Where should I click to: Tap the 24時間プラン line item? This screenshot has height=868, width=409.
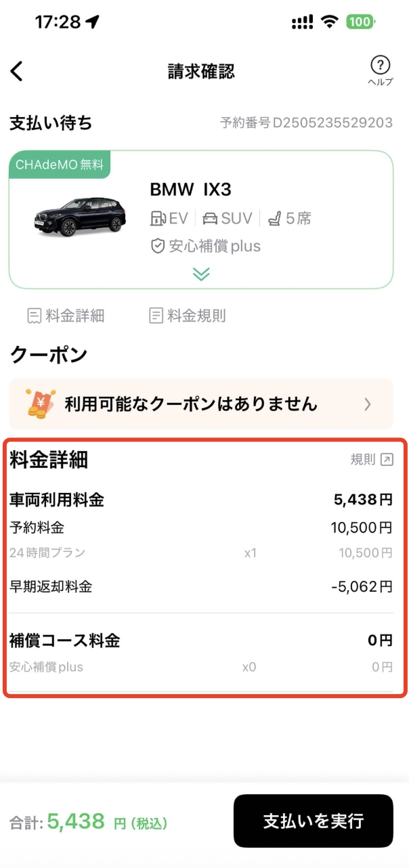[200, 552]
